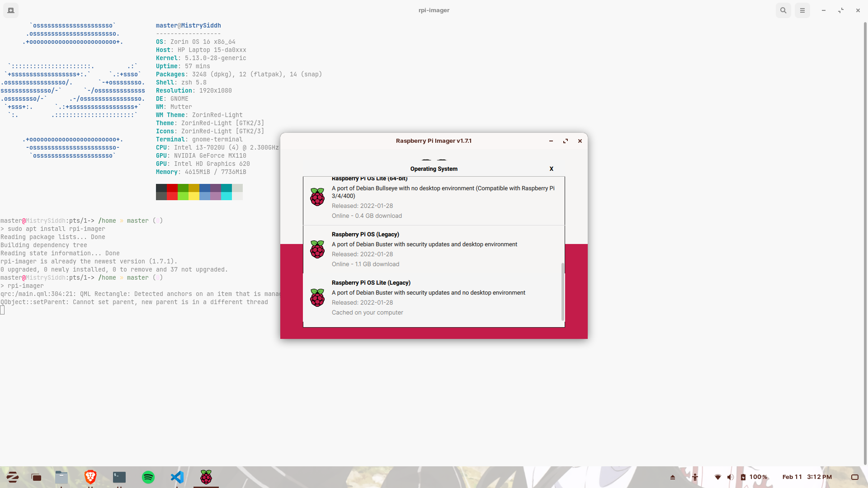Click the terminal window vertical scrollbar
This screenshot has width=868, height=488.
pos(865,244)
